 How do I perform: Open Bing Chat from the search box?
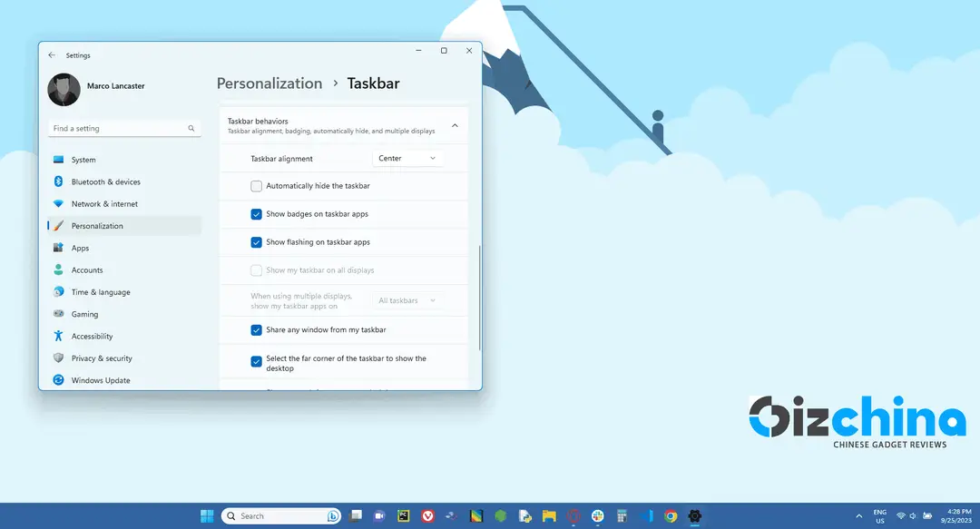click(x=333, y=516)
